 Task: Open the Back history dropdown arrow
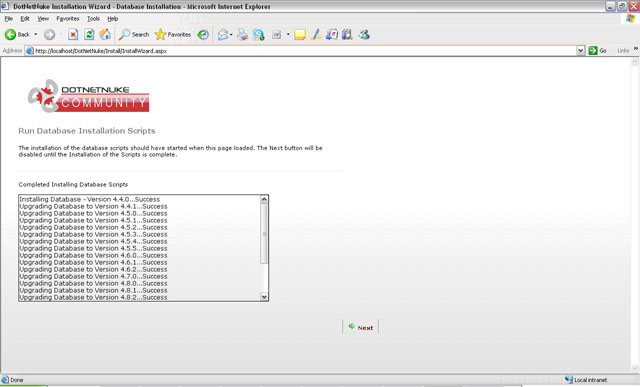36,35
